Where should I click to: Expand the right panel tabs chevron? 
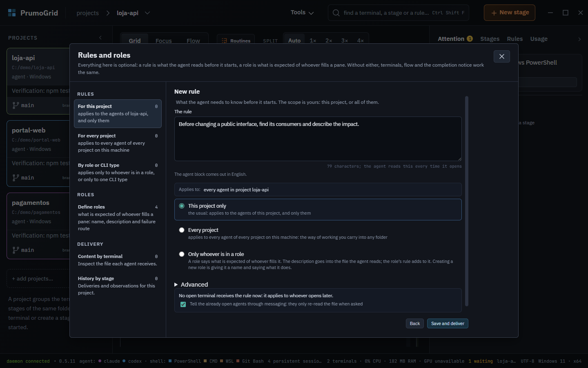(x=579, y=39)
